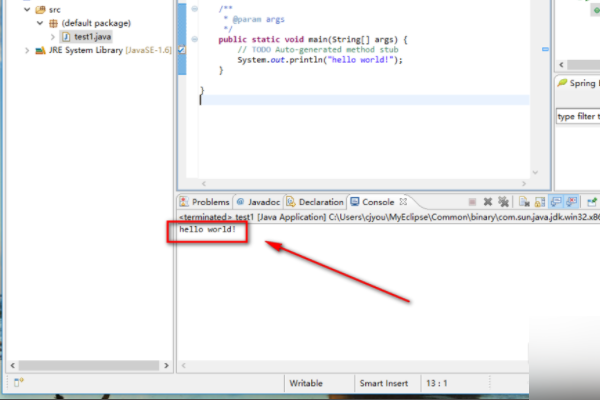Expand the test1.java tree node
Screen dimensions: 600x400
click(x=53, y=36)
